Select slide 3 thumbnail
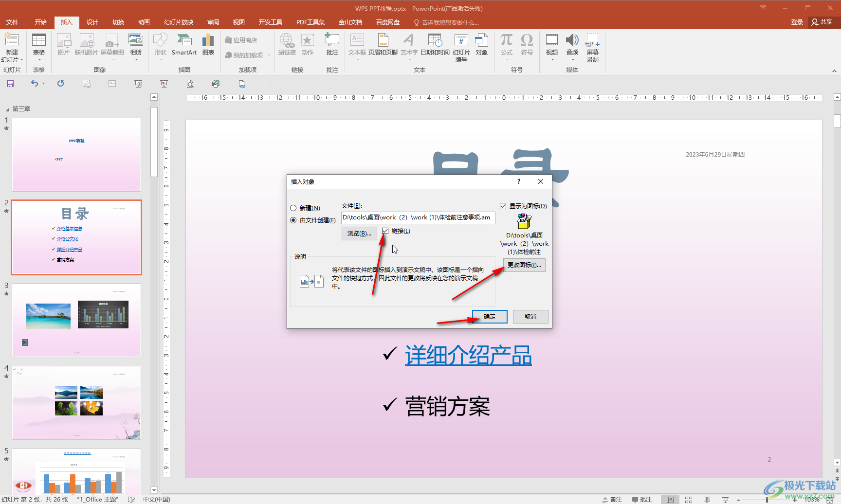Viewport: 841px width, 504px height. pyautogui.click(x=76, y=320)
